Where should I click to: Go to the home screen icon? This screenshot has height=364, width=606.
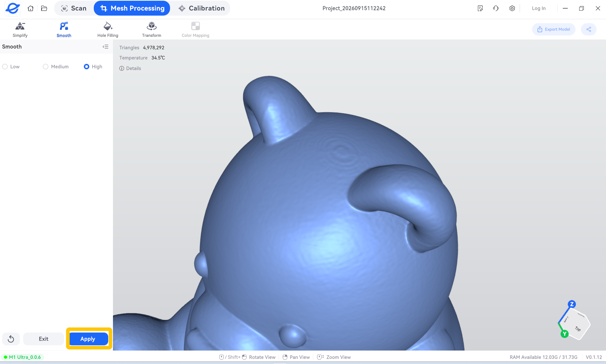coord(31,8)
